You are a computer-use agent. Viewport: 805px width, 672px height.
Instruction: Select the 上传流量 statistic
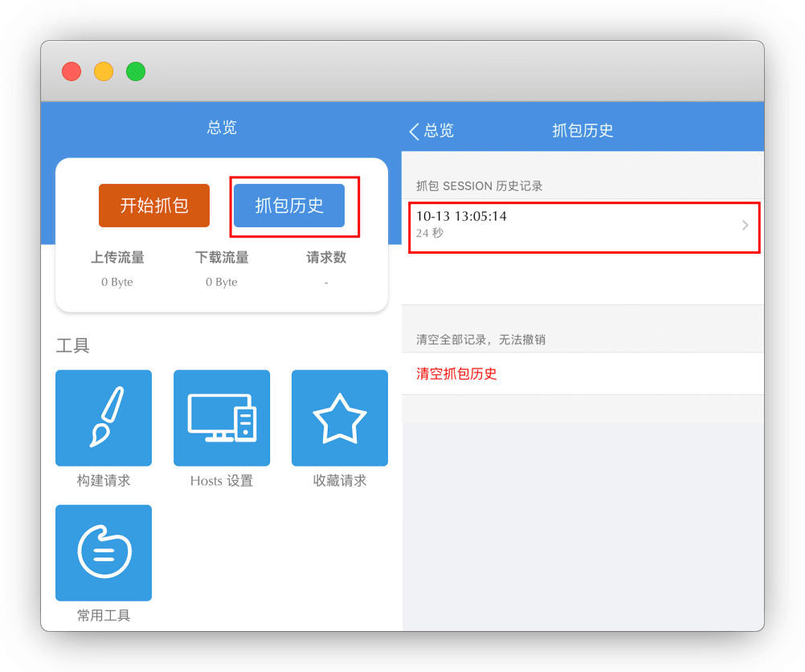click(117, 258)
